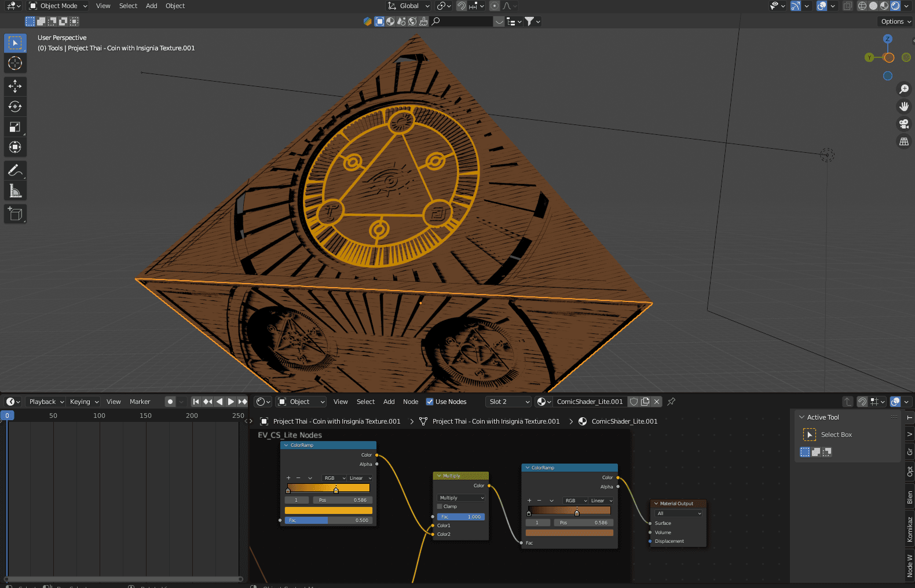This screenshot has width=915, height=588.
Task: Pin the node tree with the pin icon
Action: pos(671,402)
